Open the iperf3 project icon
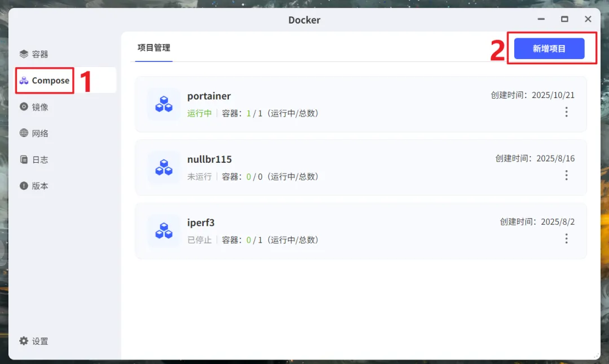Viewport: 609px width, 364px height. 164,230
